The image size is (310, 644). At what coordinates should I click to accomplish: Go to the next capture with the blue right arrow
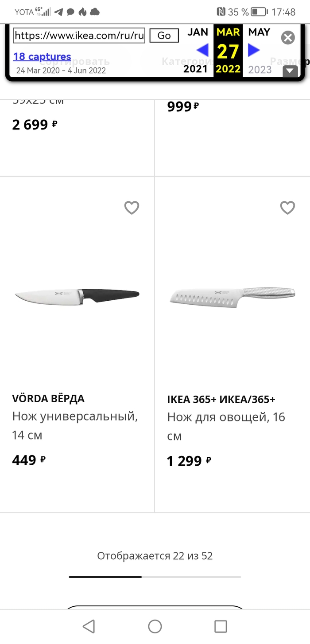tap(253, 50)
